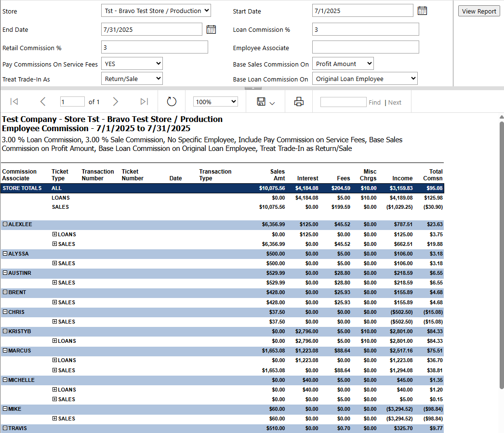
Task: Collapse the CHRIS group
Action: [5, 311]
